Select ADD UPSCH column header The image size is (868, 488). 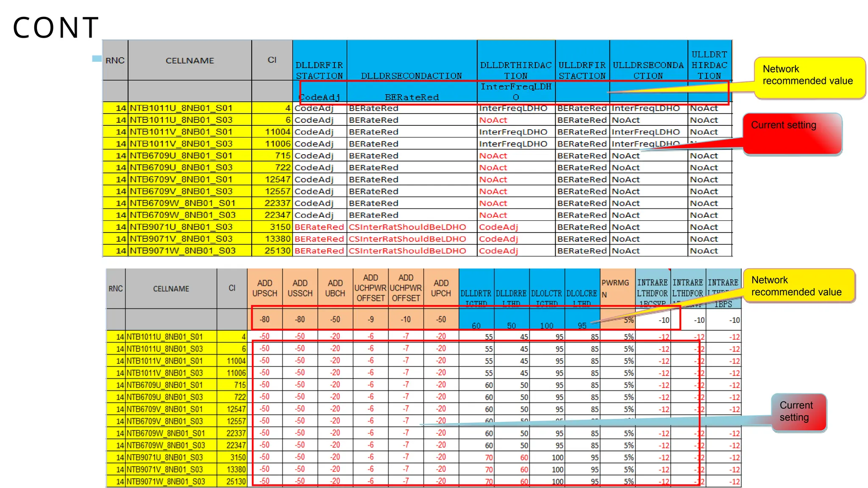point(265,288)
